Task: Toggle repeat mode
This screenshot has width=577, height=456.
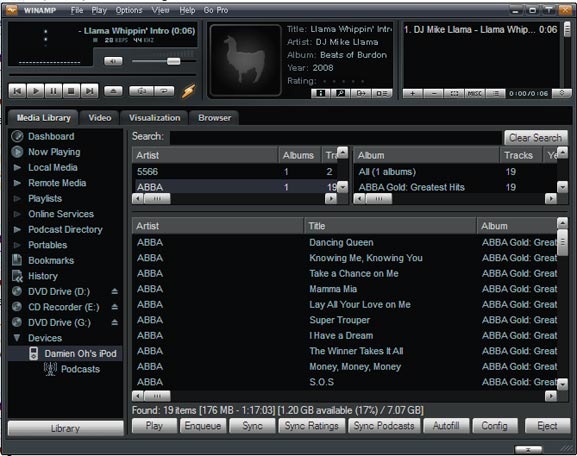Action: pyautogui.click(x=164, y=91)
